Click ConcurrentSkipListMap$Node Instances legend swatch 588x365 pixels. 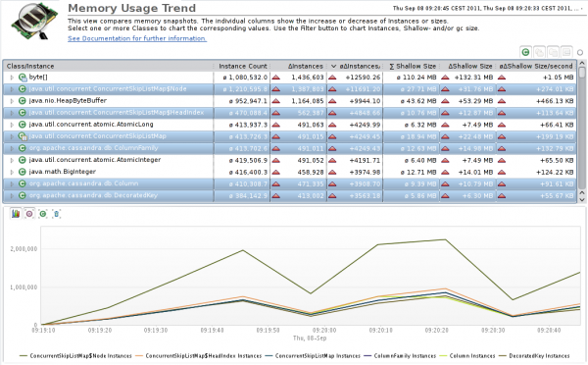tap(24, 356)
